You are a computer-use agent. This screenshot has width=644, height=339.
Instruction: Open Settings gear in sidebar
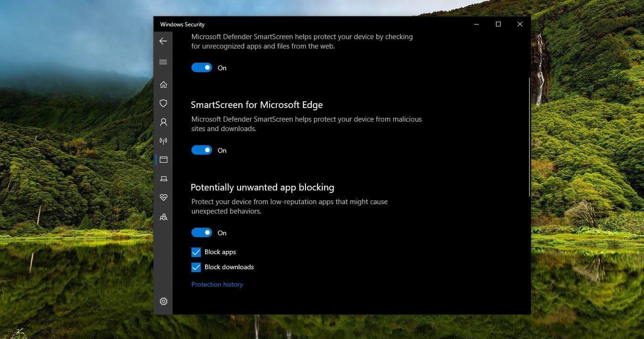(163, 301)
